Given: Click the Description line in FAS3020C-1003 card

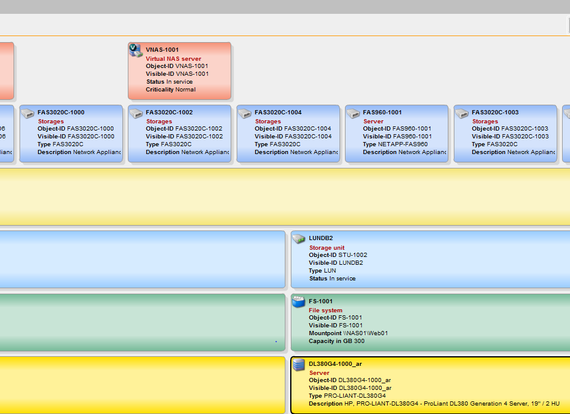Looking at the screenshot, I should tap(513, 152).
